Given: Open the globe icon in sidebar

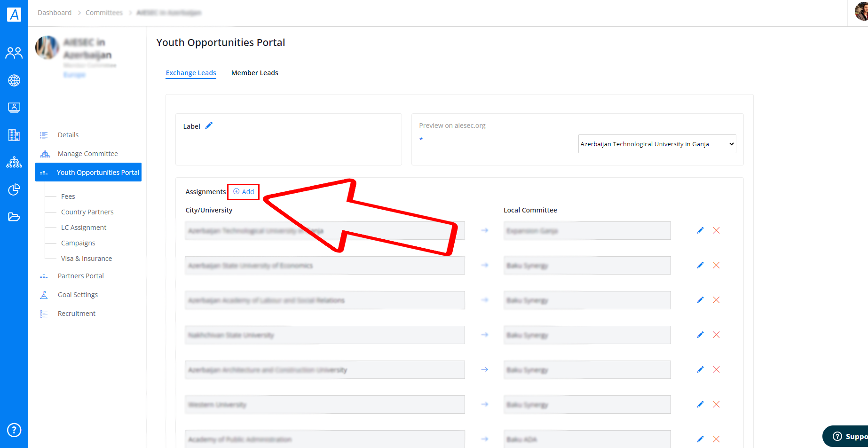Looking at the screenshot, I should (14, 80).
